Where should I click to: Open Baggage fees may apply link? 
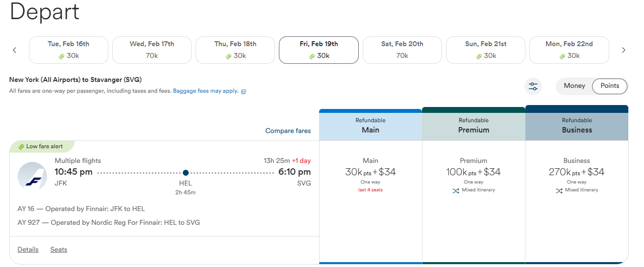pos(206,91)
